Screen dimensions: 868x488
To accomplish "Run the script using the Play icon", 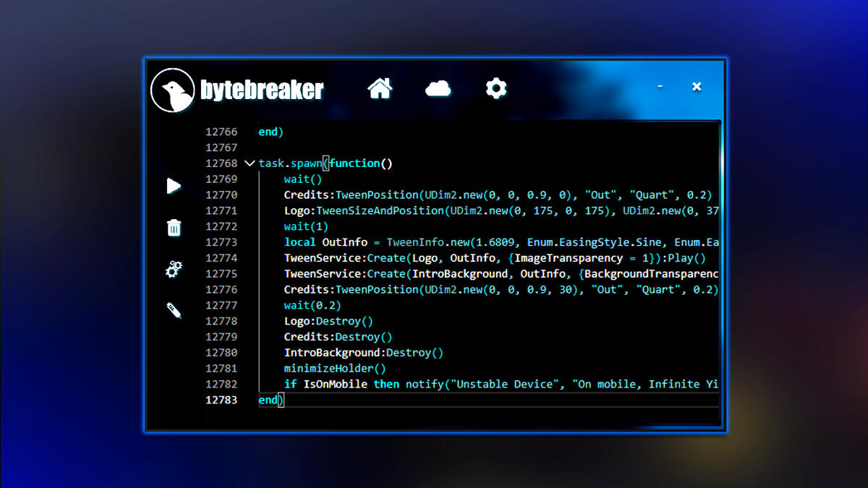I will 172,186.
